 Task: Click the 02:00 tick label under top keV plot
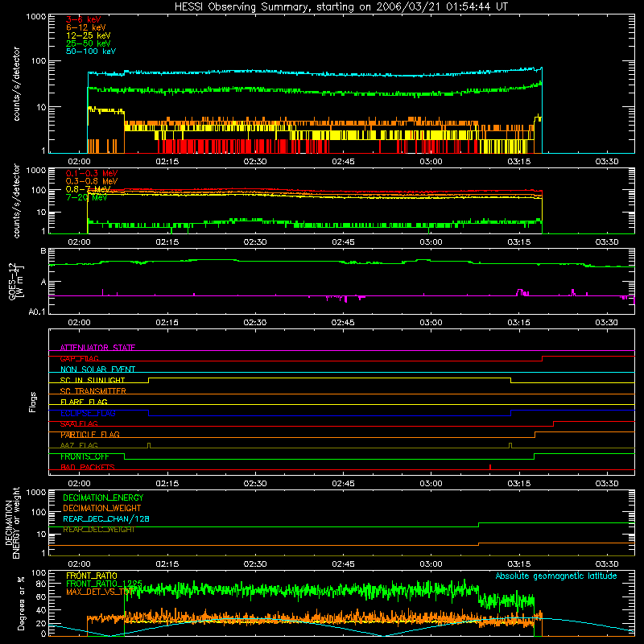pos(79,162)
